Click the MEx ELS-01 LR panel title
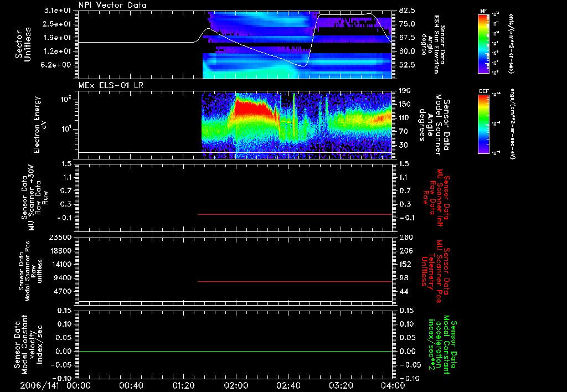The width and height of the screenshot is (567, 392). 111,85
